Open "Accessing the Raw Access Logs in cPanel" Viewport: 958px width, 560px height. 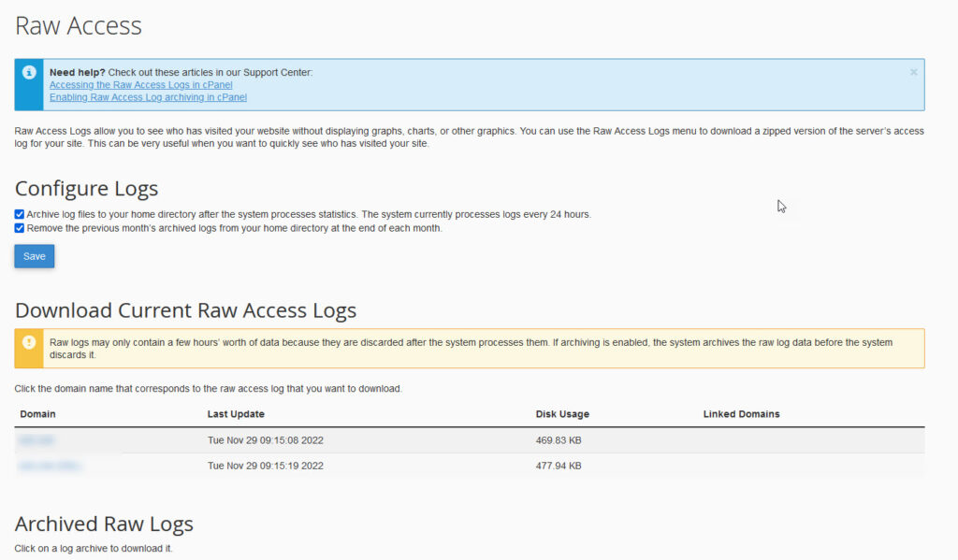point(140,84)
